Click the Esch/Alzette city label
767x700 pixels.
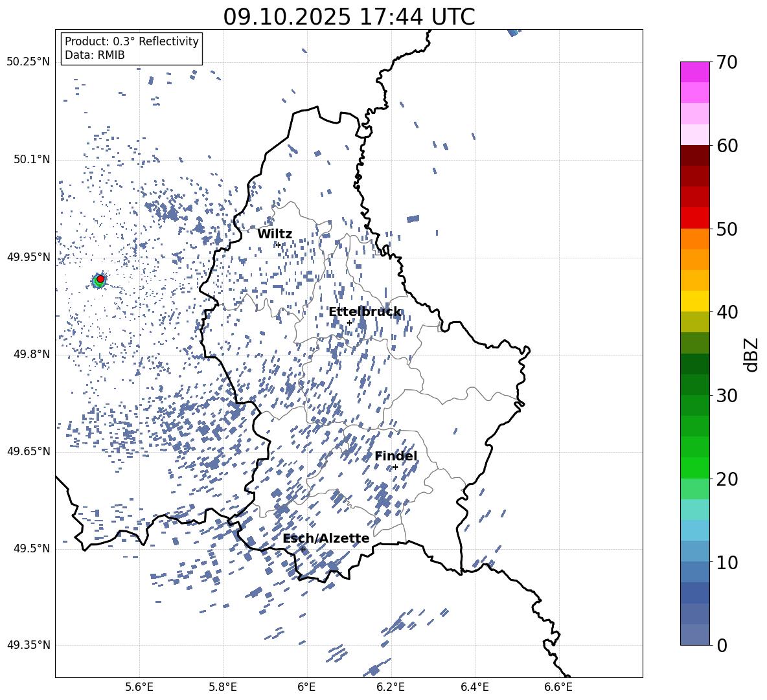coord(326,539)
